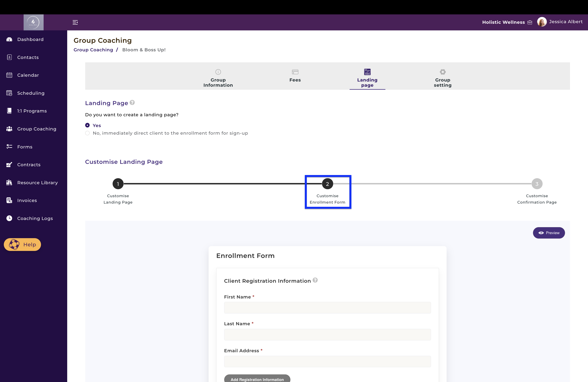This screenshot has height=382, width=588.
Task: Click the Forms checklist icon
Action: [x=9, y=147]
